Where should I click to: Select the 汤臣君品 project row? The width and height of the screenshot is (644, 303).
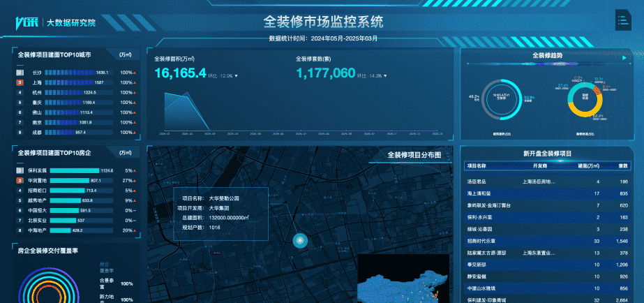click(x=548, y=182)
